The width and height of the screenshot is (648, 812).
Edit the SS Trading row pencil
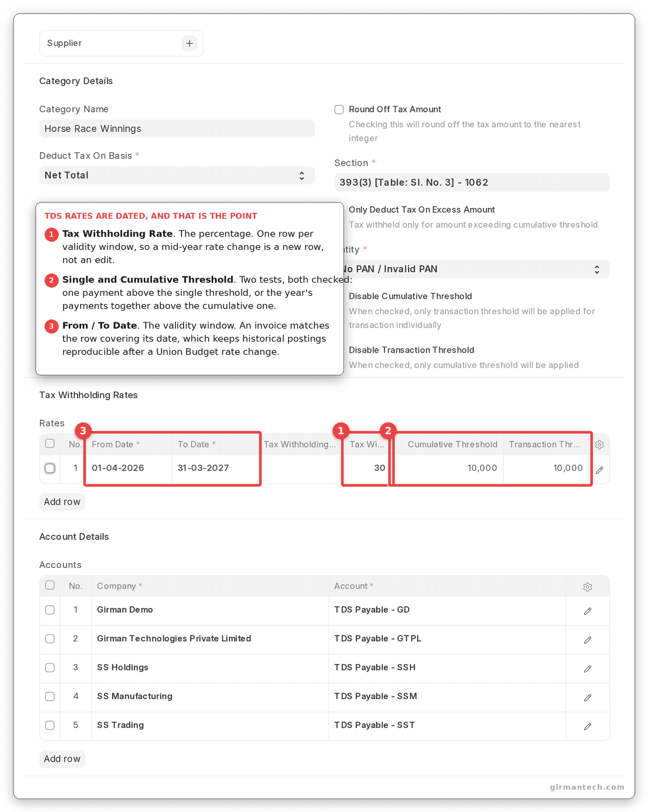point(588,727)
